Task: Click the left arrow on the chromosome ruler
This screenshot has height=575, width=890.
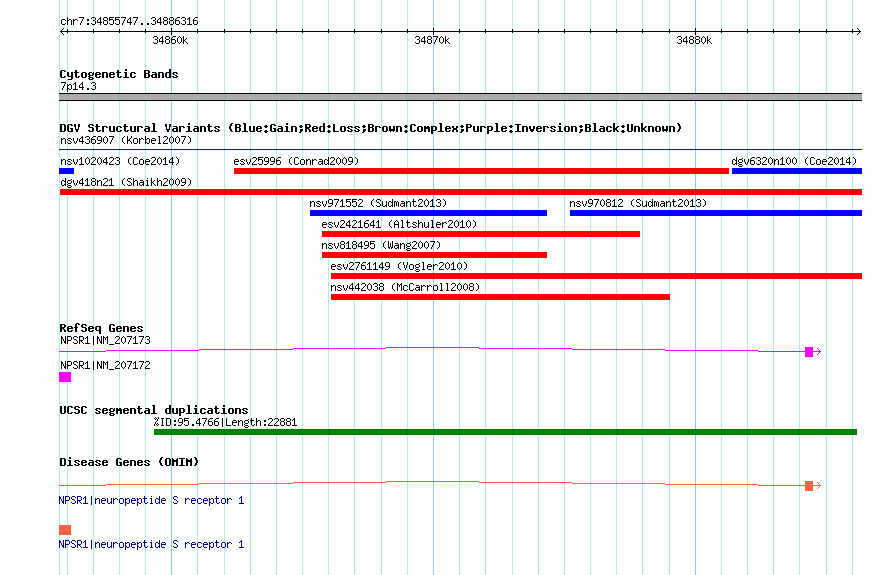Action: pos(63,32)
